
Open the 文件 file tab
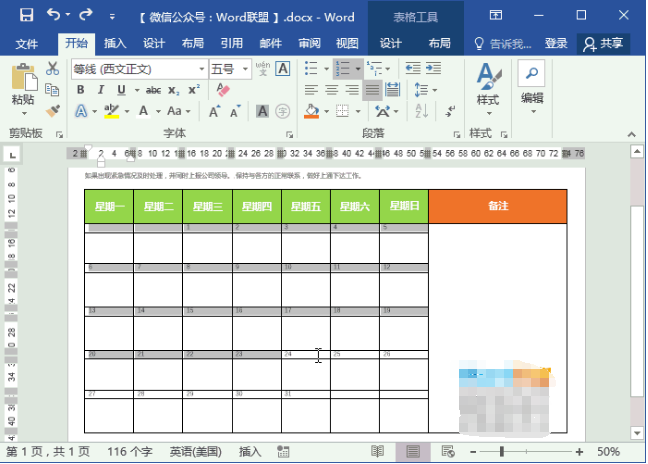27,43
